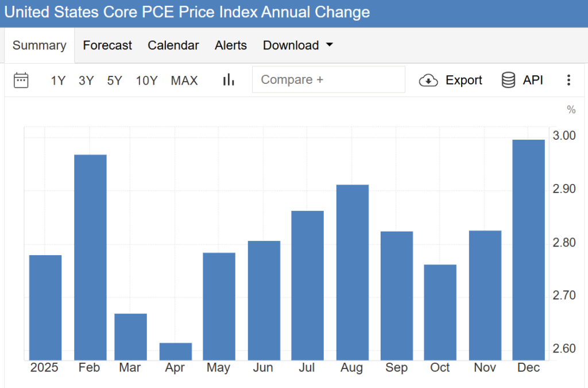Viewport: 588px width, 388px height.
Task: Click the Compare + input field
Action: 328,79
